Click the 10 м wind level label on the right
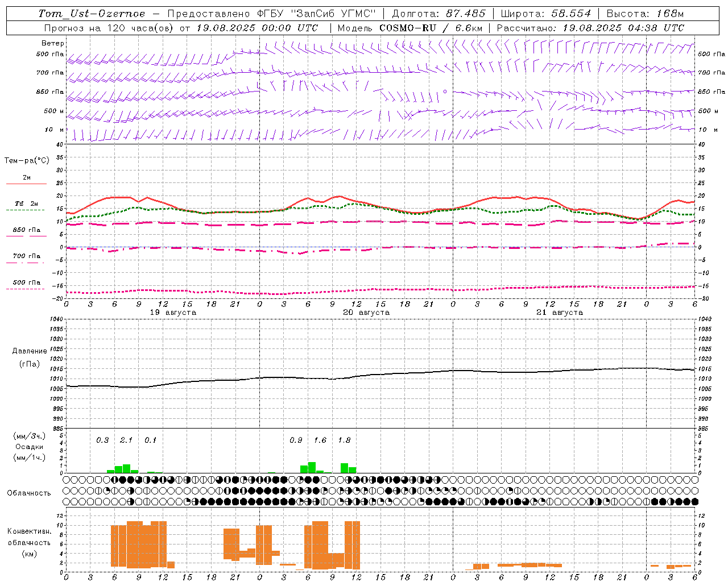Image resolution: width=728 pixels, height=582 pixels. 708,130
